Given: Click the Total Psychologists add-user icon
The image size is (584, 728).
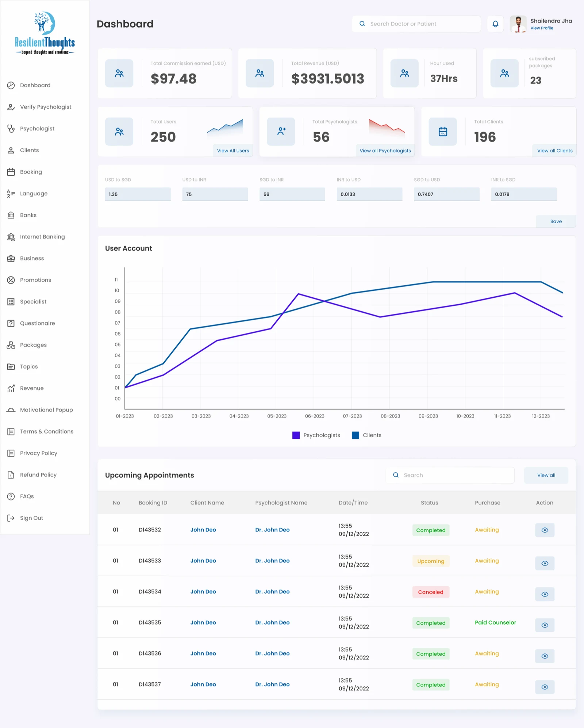Looking at the screenshot, I should pos(281,132).
